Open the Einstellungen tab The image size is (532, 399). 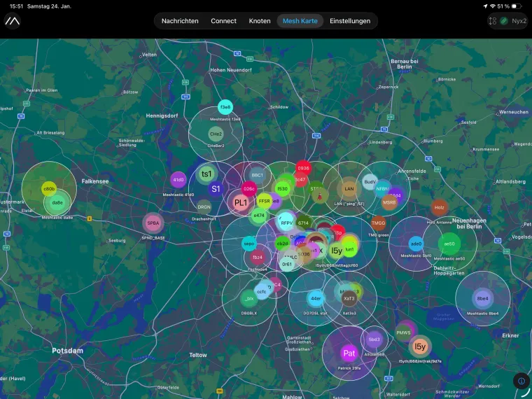(x=350, y=21)
